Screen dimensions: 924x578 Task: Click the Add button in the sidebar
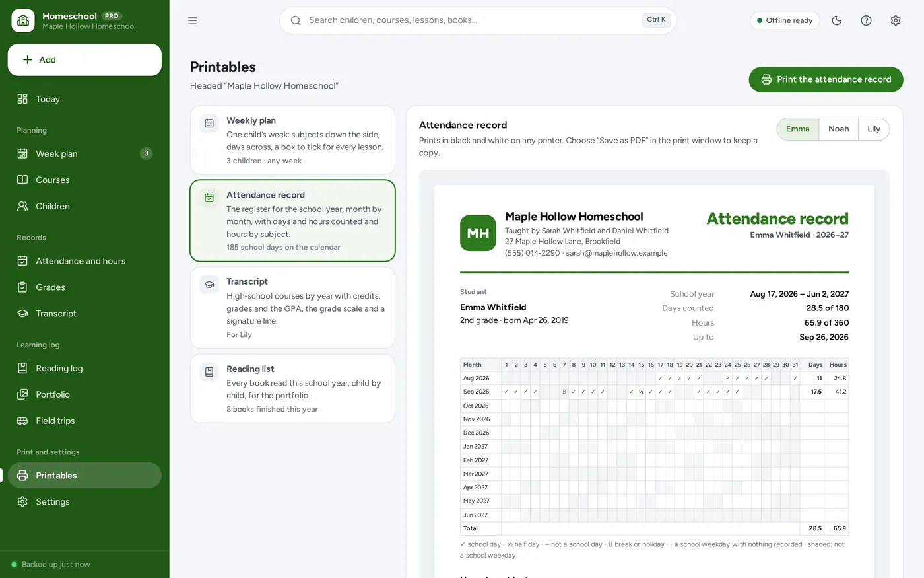coord(84,60)
